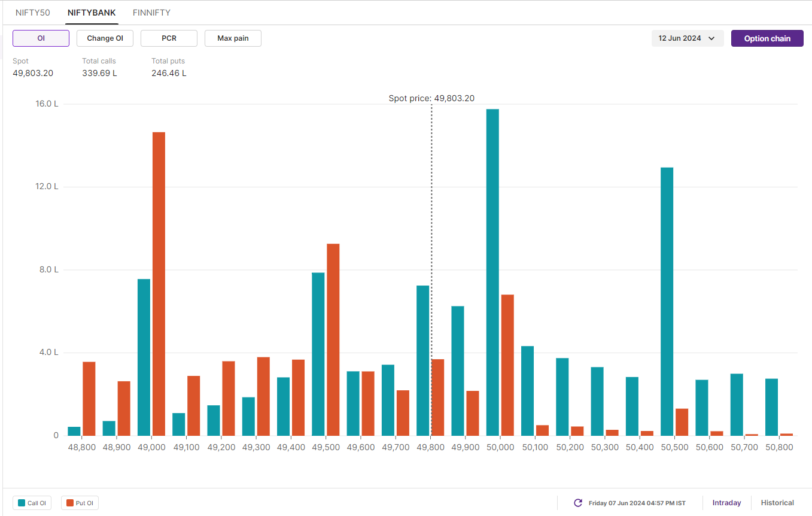The width and height of the screenshot is (812, 516).
Task: Click the 'Friday 07 Jun 2024 04:57 PM IST' timestamp
Action: (x=637, y=503)
